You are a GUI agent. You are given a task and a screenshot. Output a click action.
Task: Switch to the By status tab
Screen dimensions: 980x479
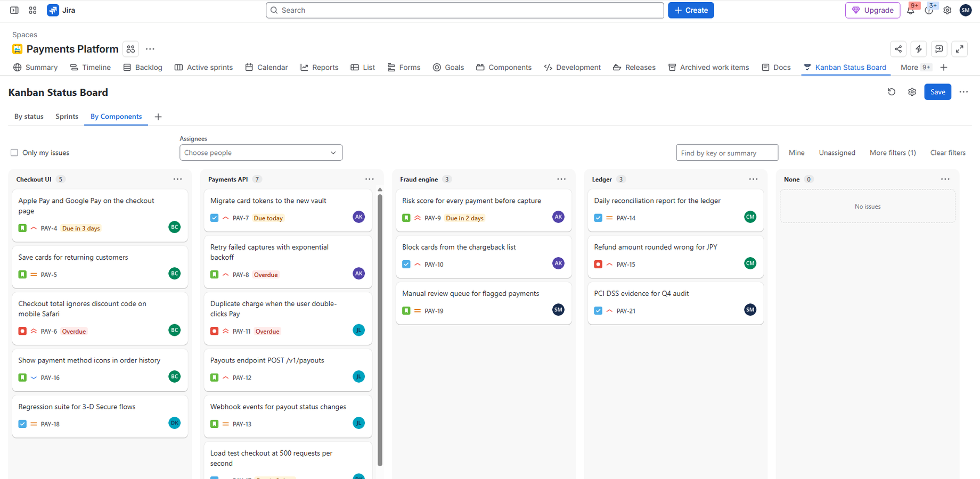pyautogui.click(x=29, y=117)
